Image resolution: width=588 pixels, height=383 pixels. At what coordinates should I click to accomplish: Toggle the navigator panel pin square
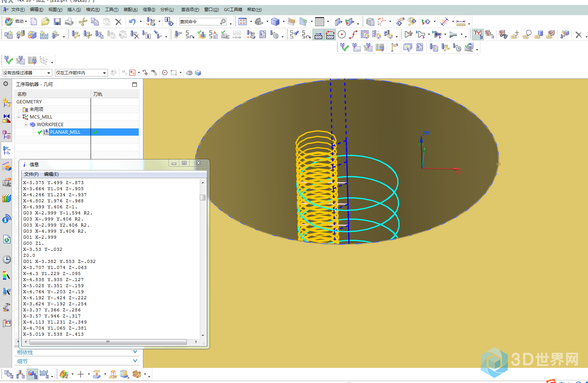coord(135,84)
